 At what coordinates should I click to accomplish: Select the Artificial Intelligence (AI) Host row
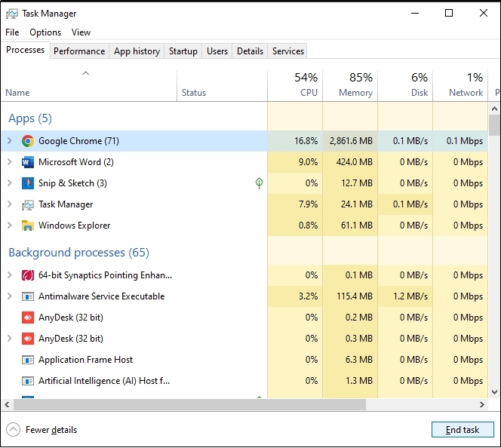(104, 381)
